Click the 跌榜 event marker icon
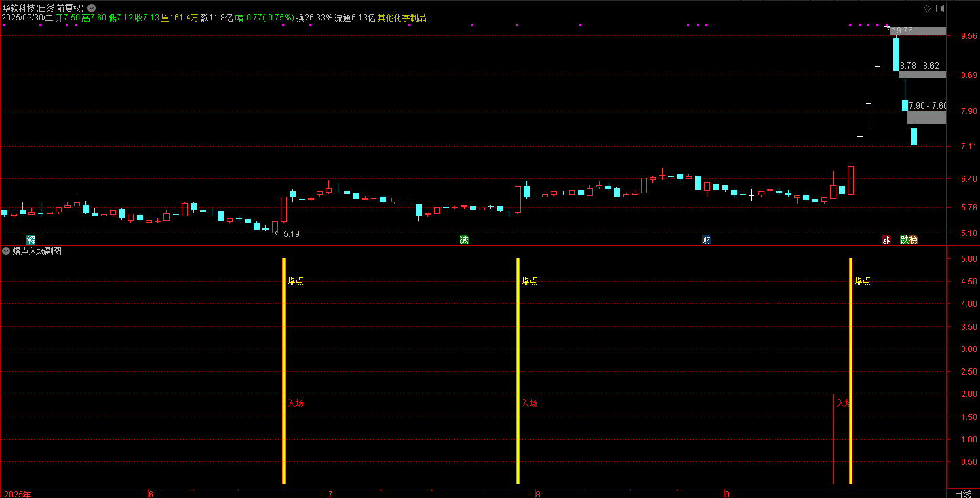Viewport: 980px width, 498px height. tap(909, 240)
